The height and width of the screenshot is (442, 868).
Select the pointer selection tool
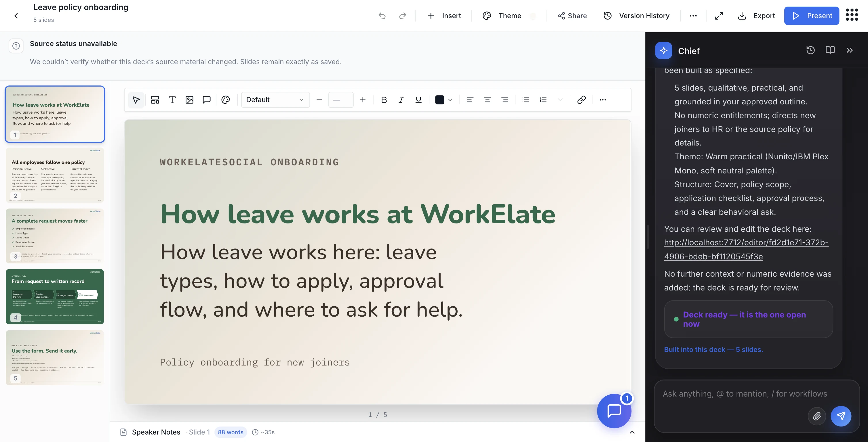pyautogui.click(x=136, y=100)
